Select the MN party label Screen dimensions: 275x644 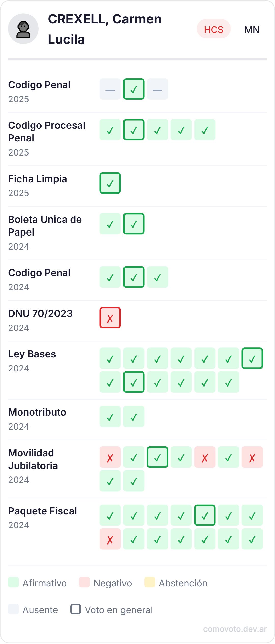[x=252, y=29]
